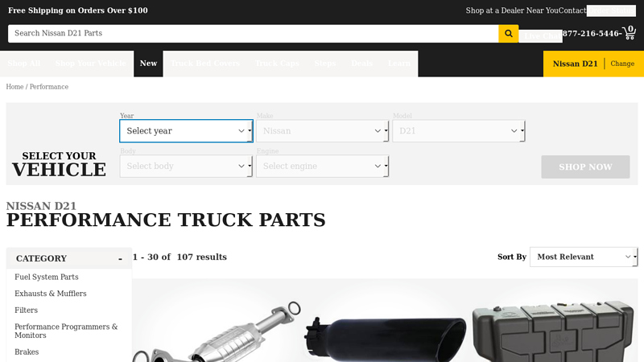
Task: Click the Nissan D21 vehicle label
Action: click(x=575, y=64)
